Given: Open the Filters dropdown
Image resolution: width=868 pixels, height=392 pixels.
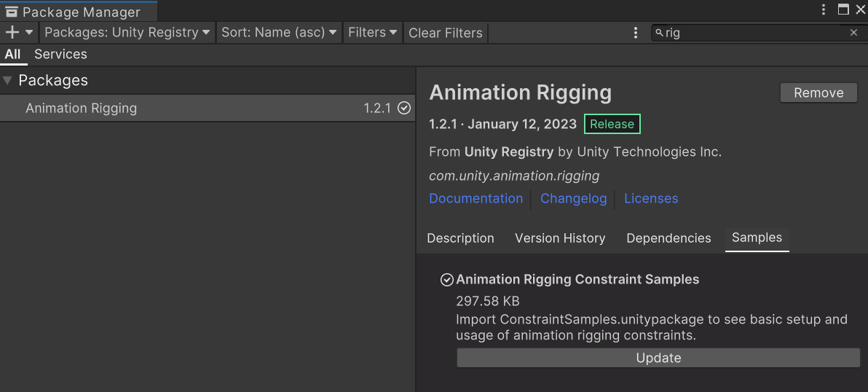Looking at the screenshot, I should point(372,33).
